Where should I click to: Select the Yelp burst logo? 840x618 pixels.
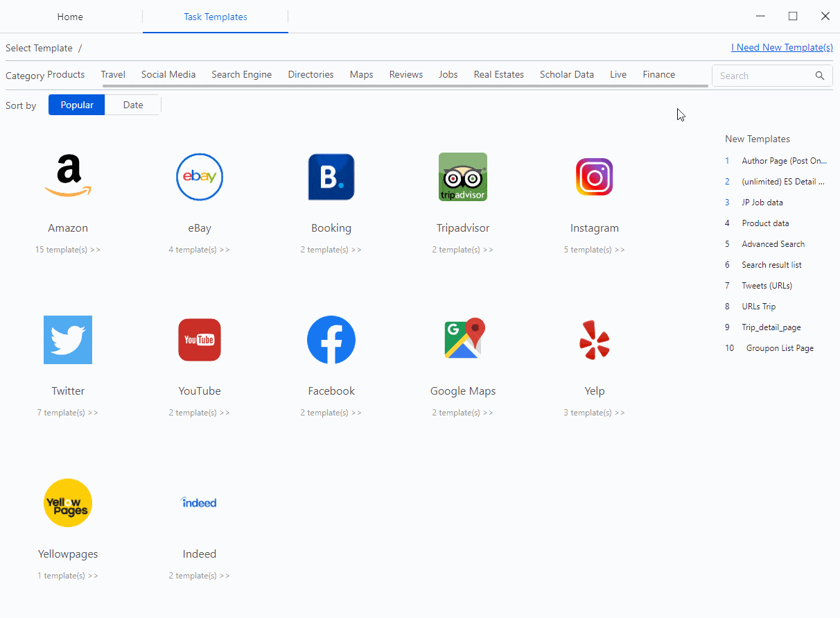coord(595,340)
